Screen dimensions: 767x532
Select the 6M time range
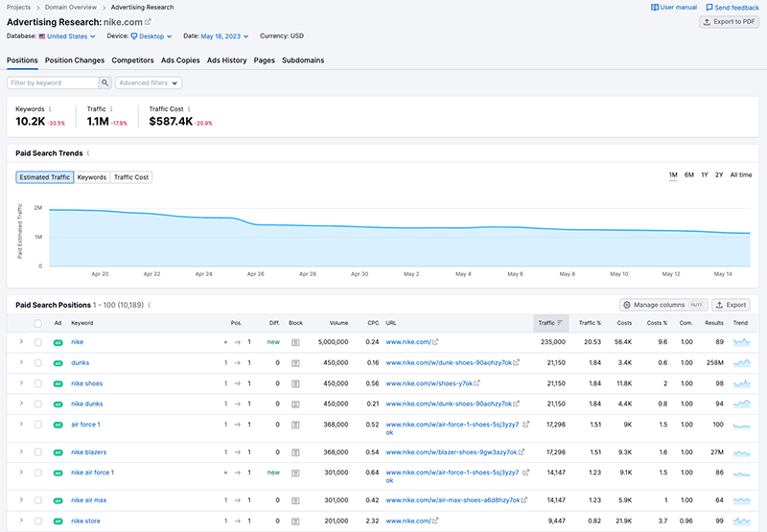688,175
